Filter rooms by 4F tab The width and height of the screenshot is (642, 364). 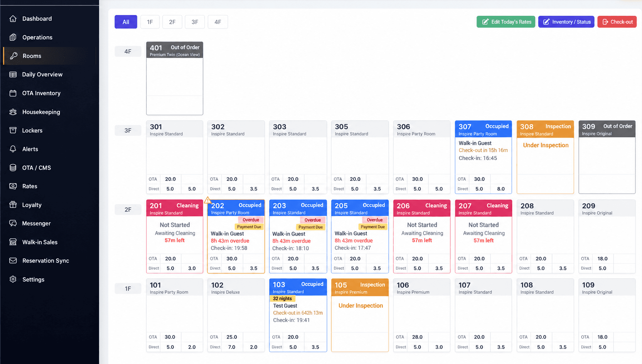click(218, 22)
